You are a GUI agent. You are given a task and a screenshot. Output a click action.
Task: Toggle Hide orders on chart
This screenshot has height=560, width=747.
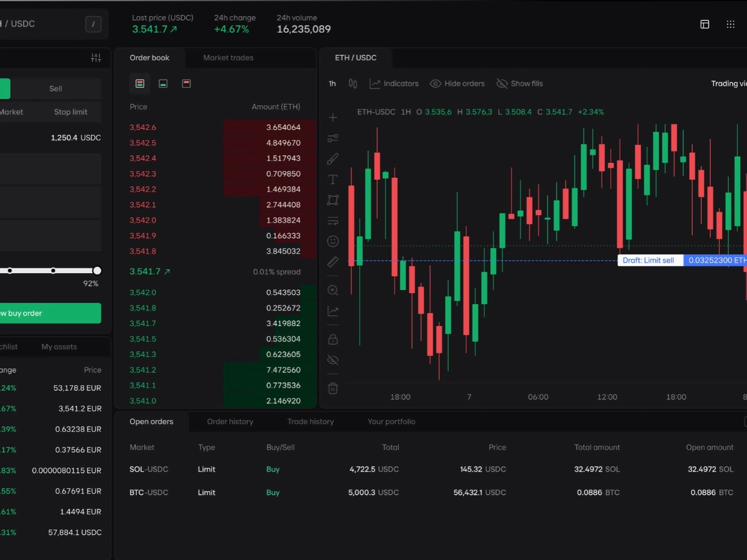point(457,83)
